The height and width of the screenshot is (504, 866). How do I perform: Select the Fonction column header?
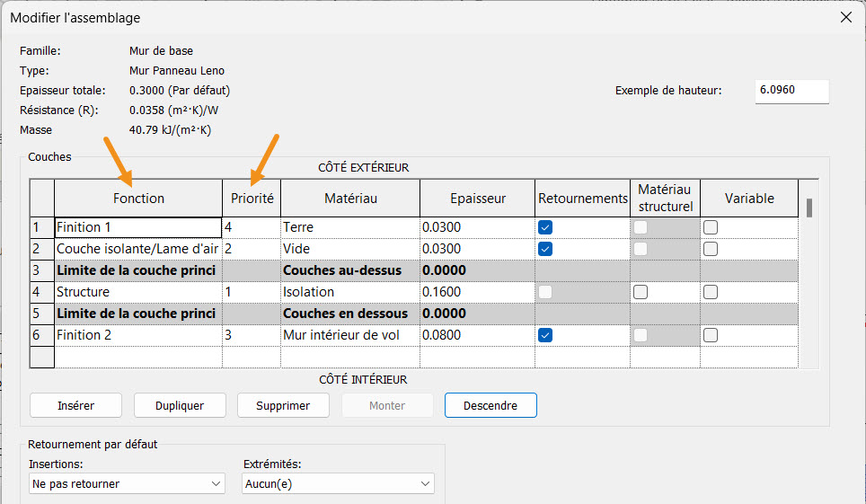click(138, 198)
